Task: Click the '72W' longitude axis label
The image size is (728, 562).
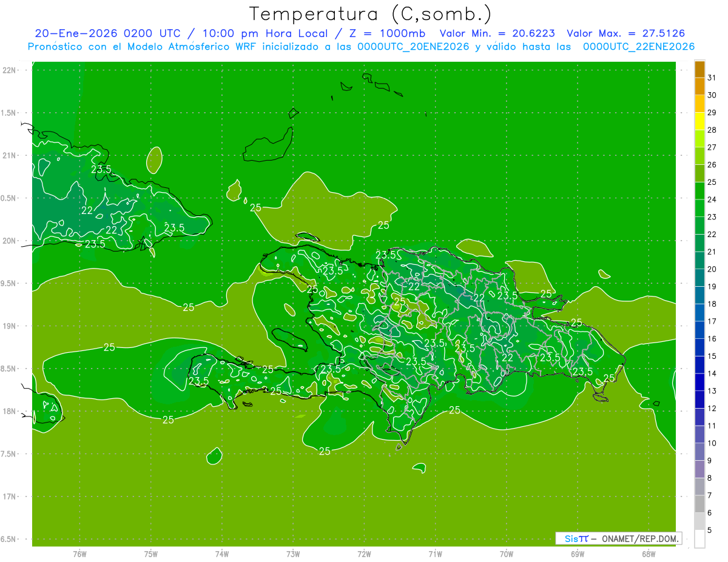Action: 364,554
